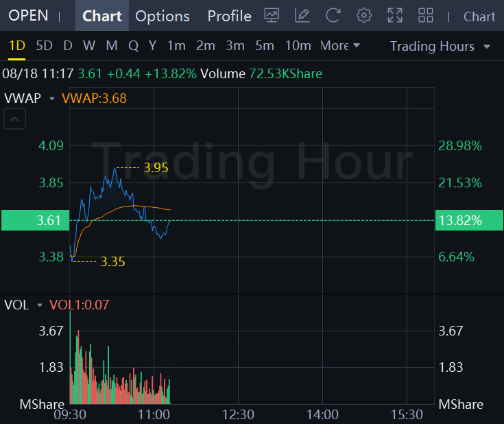The height and width of the screenshot is (424, 504).
Task: Switch to the 5m interval
Action: [265, 46]
